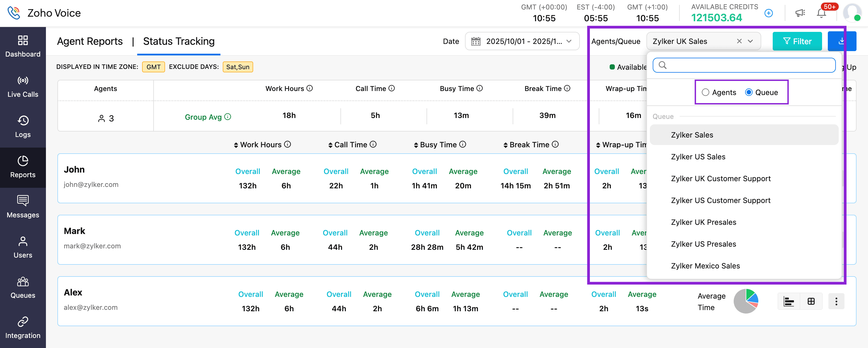Open the Queues sidebar icon
The image size is (868, 348).
pos(23,281)
